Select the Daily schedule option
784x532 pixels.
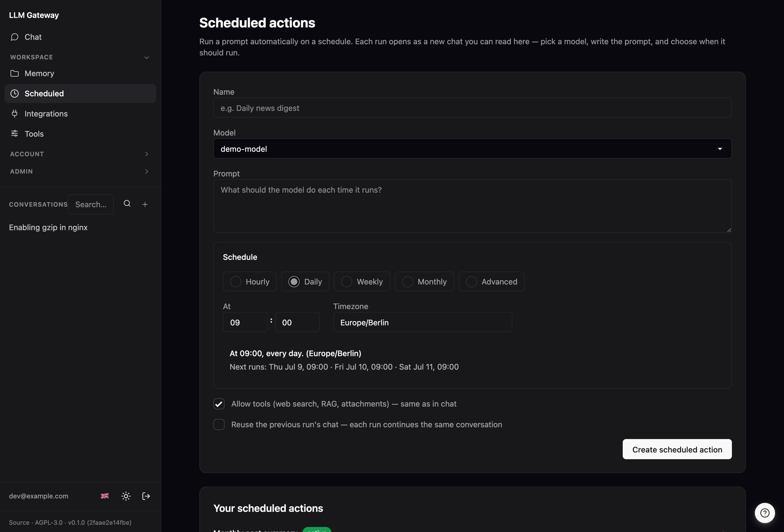(305, 282)
